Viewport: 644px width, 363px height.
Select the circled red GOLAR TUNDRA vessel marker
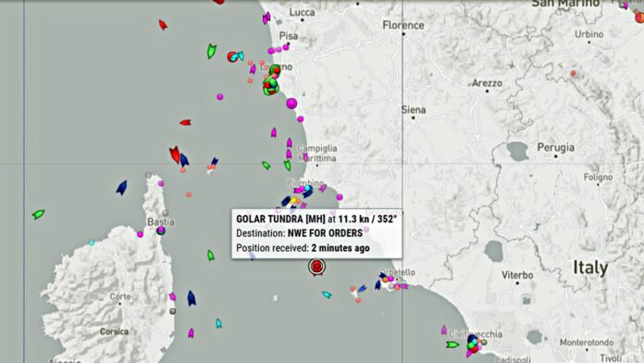click(316, 267)
